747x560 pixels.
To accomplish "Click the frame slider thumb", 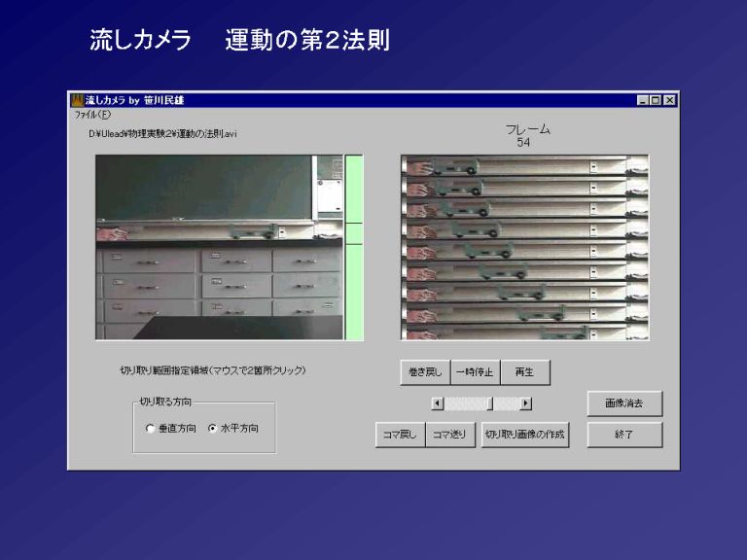I will (x=490, y=403).
